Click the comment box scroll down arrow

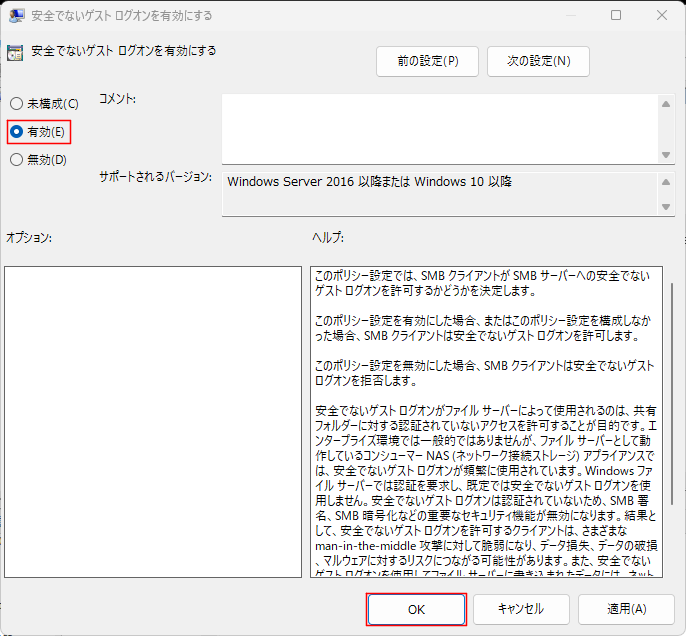click(666, 155)
